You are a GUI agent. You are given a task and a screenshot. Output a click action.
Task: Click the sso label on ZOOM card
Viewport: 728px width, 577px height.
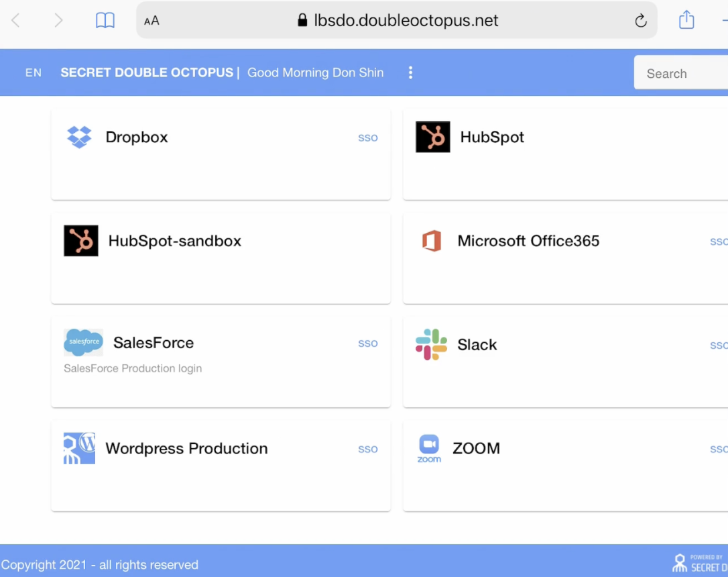click(x=719, y=450)
